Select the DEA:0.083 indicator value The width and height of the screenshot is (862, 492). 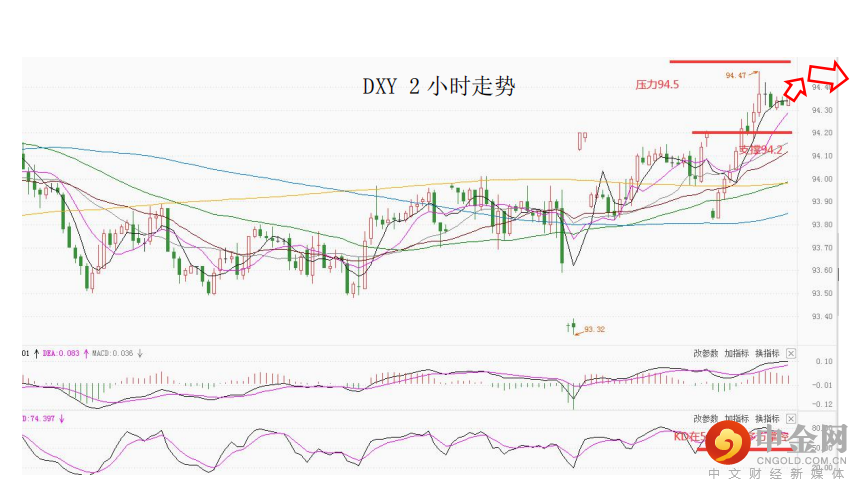(x=61, y=353)
